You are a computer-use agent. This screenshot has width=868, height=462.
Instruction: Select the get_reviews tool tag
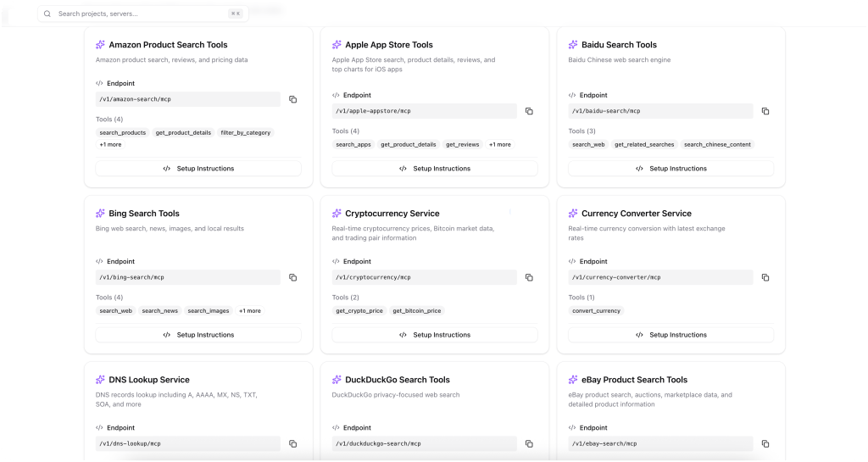463,145
